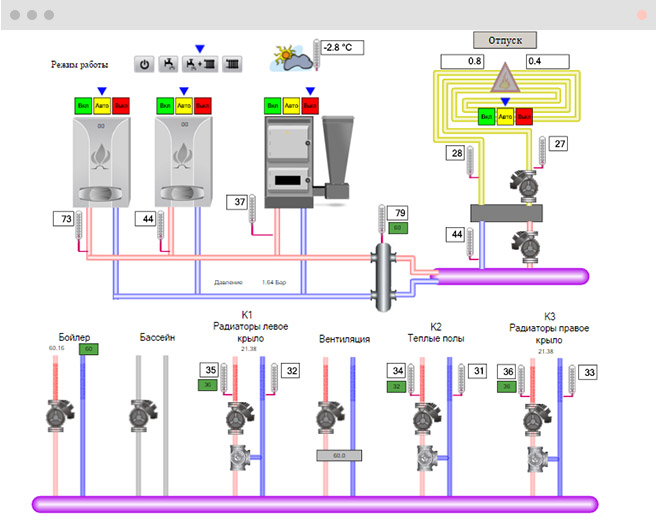Edit the green Бойлер setpoint field
The image size is (656, 520).
click(89, 349)
